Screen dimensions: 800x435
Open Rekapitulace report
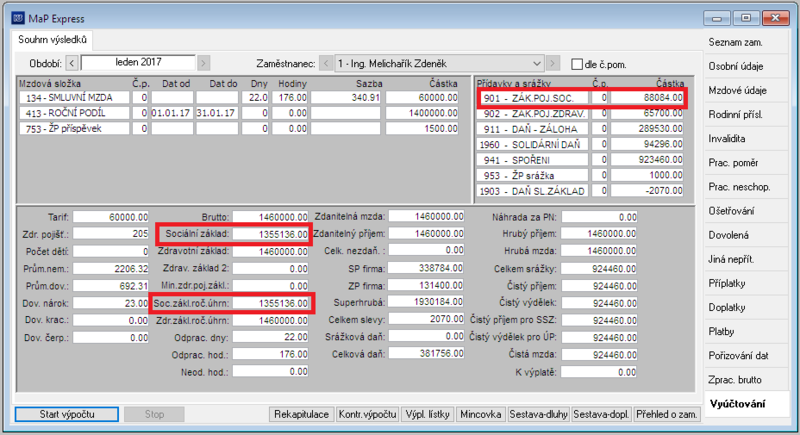click(301, 414)
